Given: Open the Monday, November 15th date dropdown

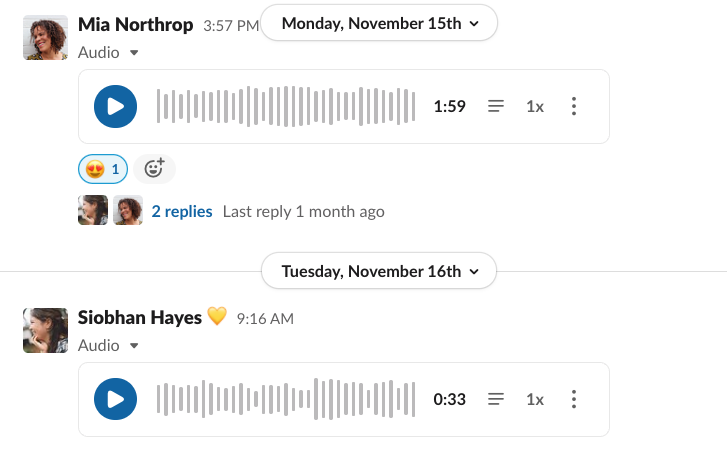Looking at the screenshot, I should pyautogui.click(x=379, y=23).
